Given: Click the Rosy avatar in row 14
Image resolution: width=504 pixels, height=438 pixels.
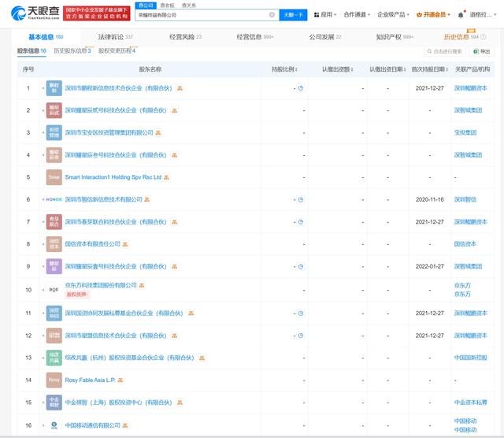Looking at the screenshot, I should point(54,380).
